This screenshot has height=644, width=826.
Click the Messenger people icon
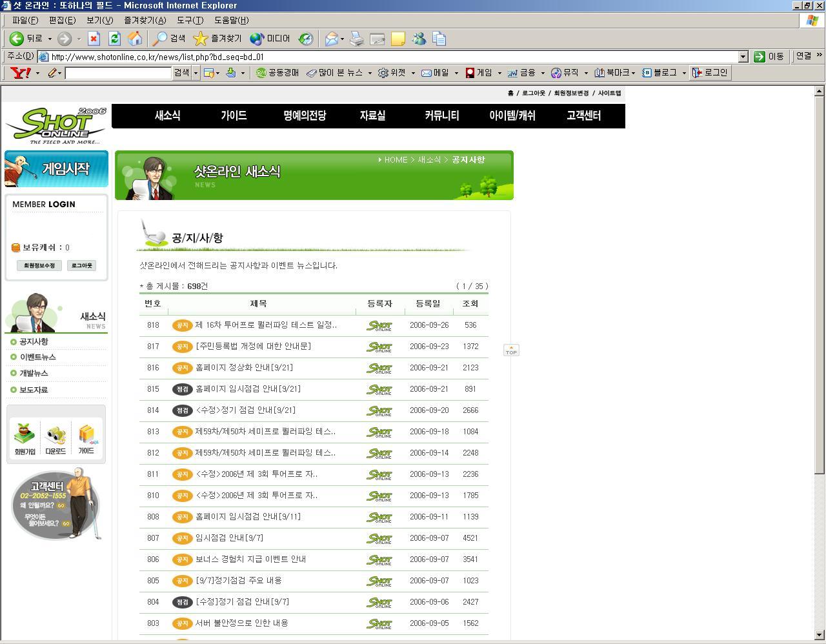(x=419, y=39)
